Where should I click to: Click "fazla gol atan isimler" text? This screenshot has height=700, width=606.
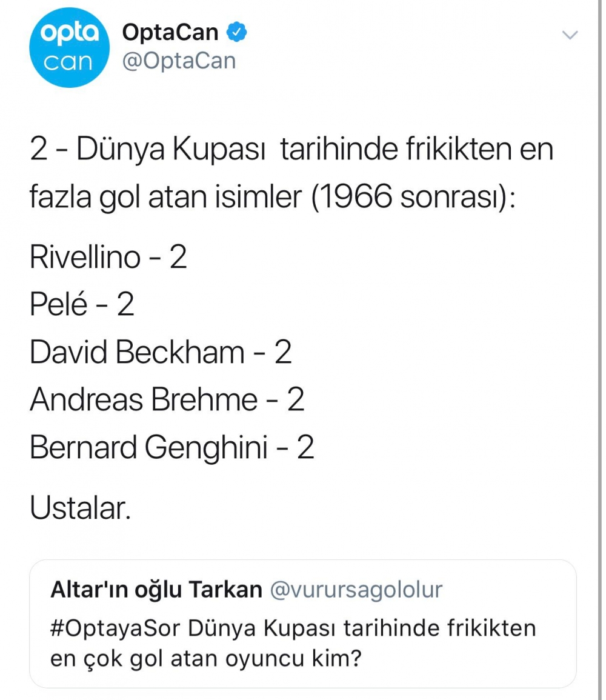pos(165,198)
